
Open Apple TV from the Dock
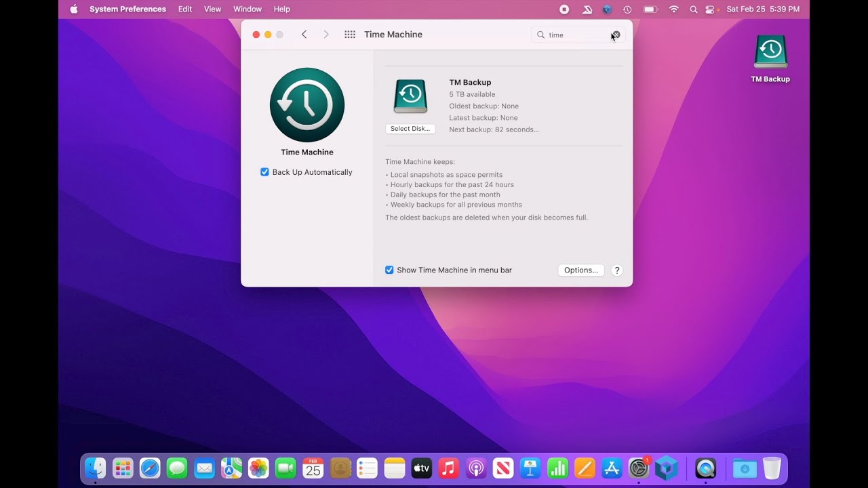(x=422, y=468)
